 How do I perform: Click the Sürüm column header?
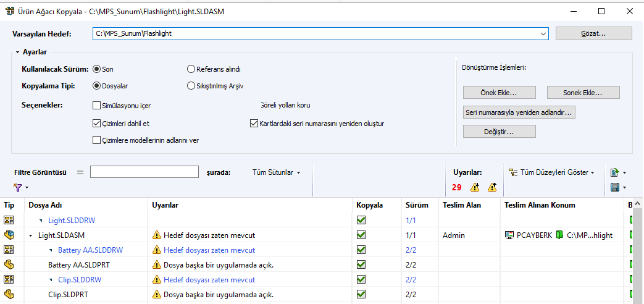pyautogui.click(x=420, y=205)
